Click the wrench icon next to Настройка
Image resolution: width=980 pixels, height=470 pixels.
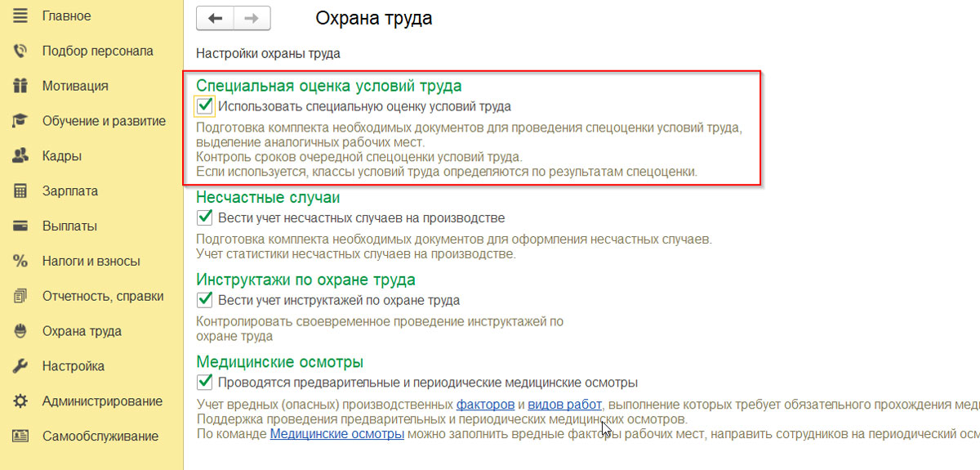(x=20, y=366)
